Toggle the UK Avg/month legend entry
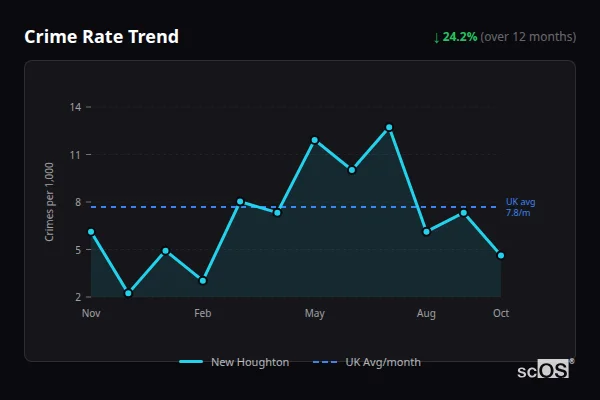Screen dimensions: 600x400 pyautogui.click(x=367, y=362)
